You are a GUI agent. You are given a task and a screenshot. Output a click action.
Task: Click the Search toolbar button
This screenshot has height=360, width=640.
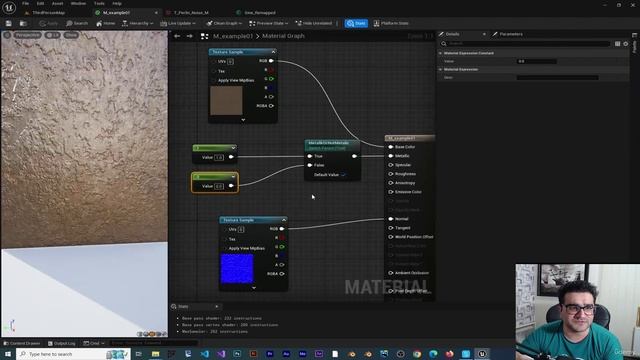(77, 23)
